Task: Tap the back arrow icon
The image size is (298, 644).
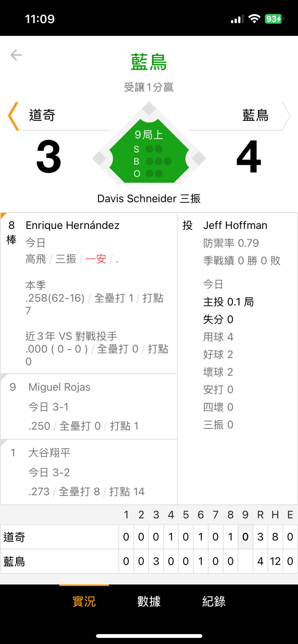Action: [x=16, y=55]
